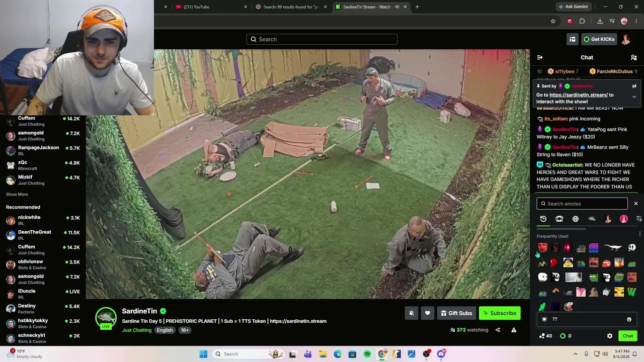
Task: Click Gift Subs button
Action: coord(456,313)
